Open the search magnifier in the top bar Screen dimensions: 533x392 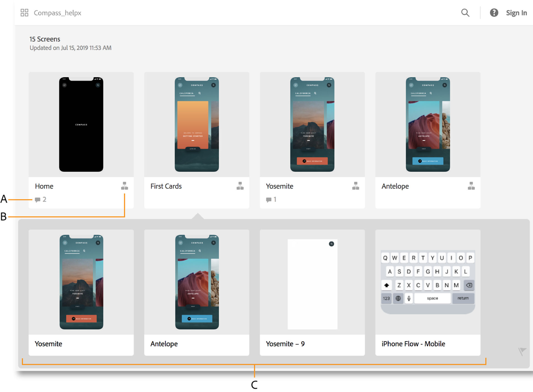click(x=465, y=13)
